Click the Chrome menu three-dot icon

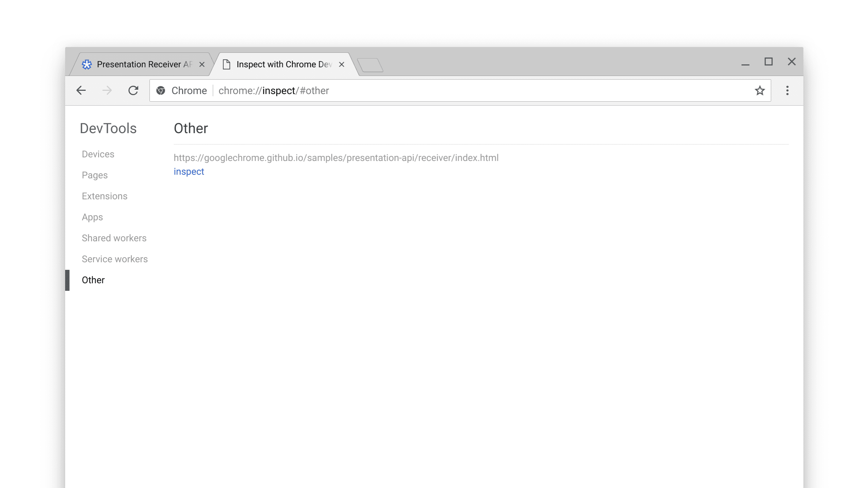pos(788,90)
